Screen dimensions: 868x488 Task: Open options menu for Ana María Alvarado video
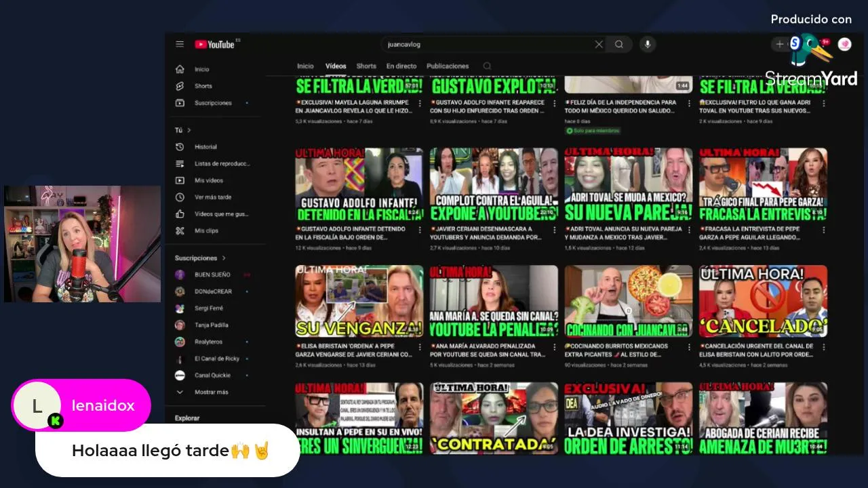(555, 346)
